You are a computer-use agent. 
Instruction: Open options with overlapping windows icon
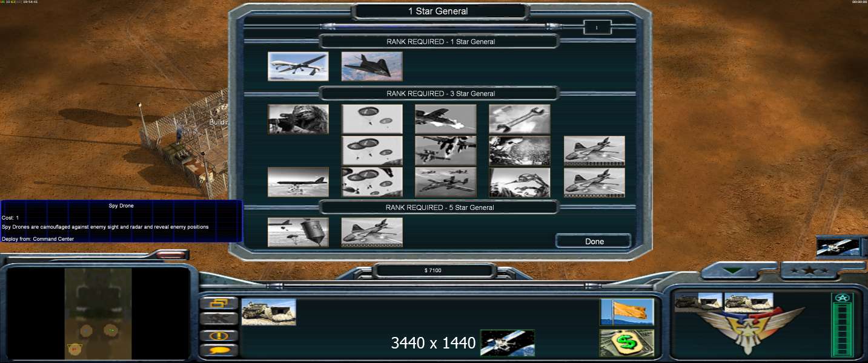point(219,304)
